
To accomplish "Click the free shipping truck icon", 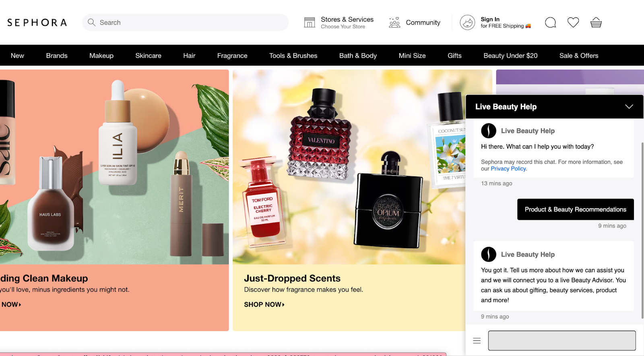I will pyautogui.click(x=528, y=26).
